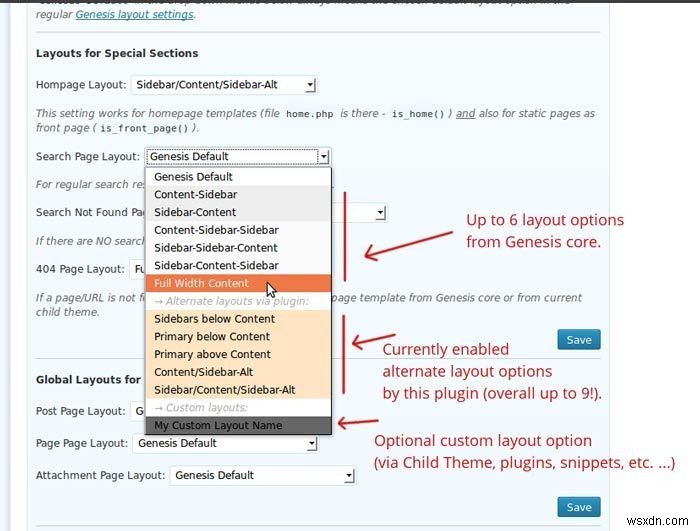This screenshot has width=700, height=531.
Task: Open Search Not Found Page dropdown arrow
Action: click(381, 212)
